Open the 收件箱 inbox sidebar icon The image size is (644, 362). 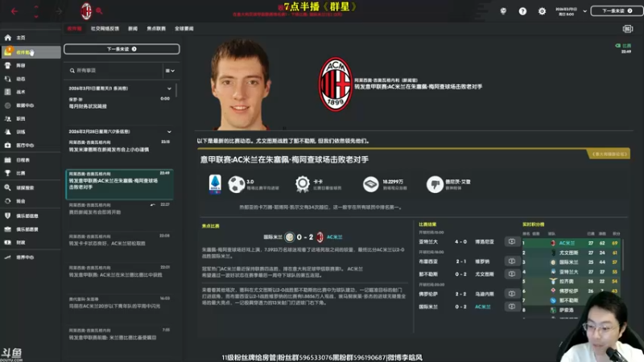[x=8, y=51]
